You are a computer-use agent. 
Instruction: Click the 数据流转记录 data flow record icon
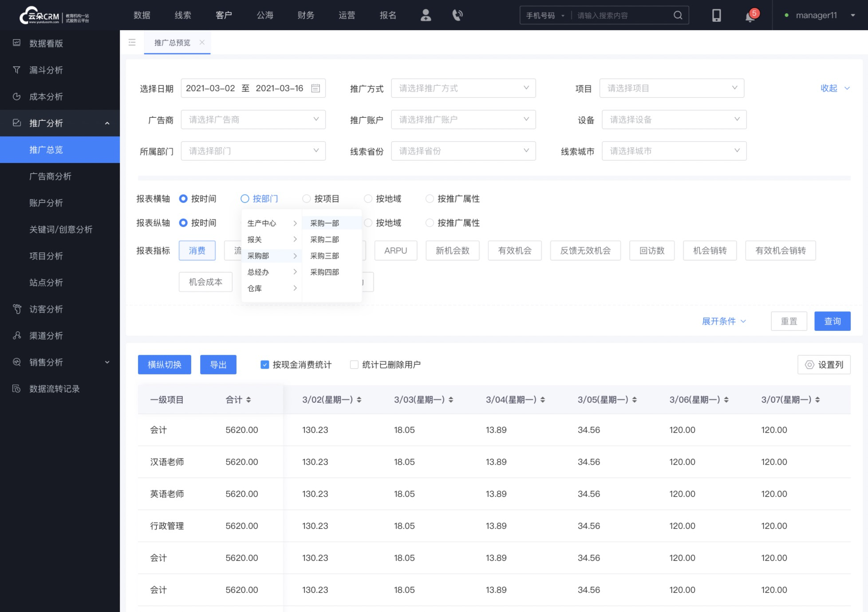pyautogui.click(x=16, y=389)
